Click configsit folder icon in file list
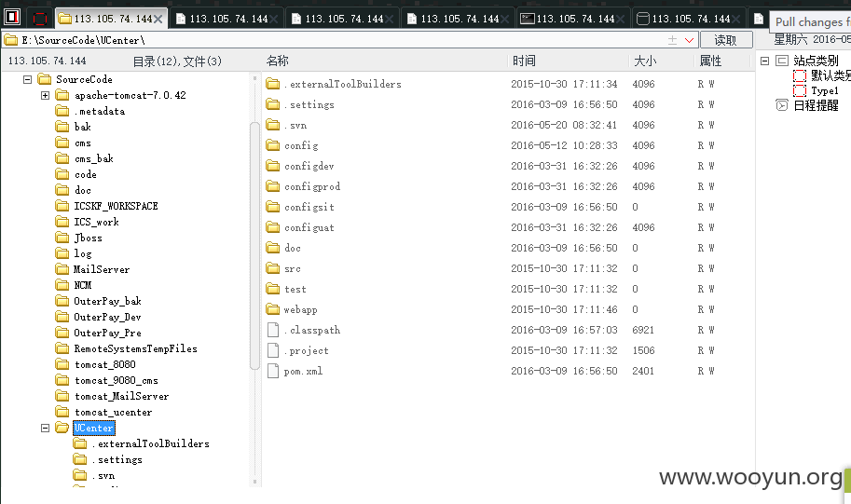The width and height of the screenshot is (851, 504). (x=273, y=207)
